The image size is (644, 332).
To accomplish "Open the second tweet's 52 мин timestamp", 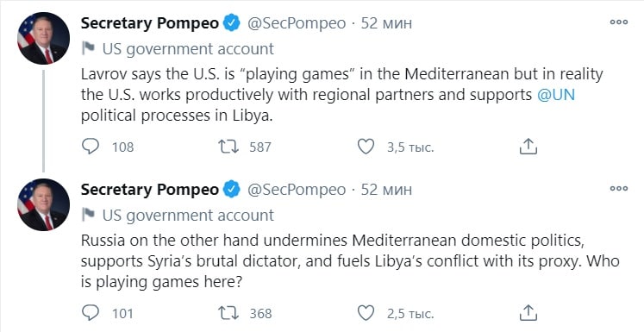I will coord(386,190).
